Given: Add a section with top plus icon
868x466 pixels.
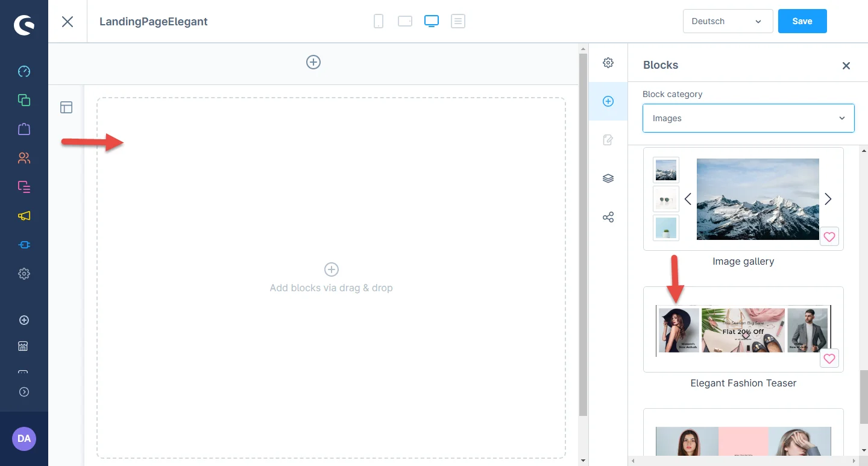Looking at the screenshot, I should (313, 62).
